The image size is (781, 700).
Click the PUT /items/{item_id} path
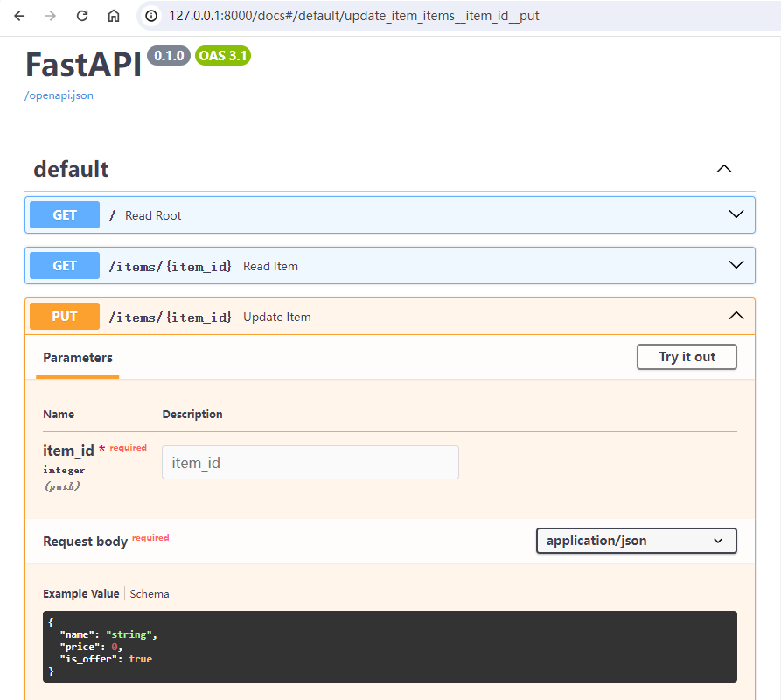point(171,318)
